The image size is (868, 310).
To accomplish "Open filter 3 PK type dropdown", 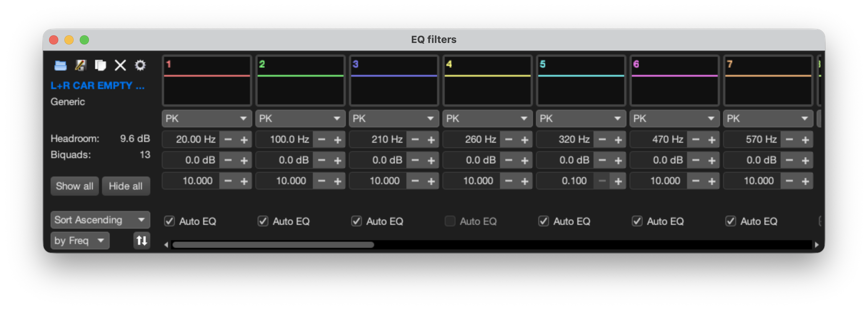I will point(394,119).
